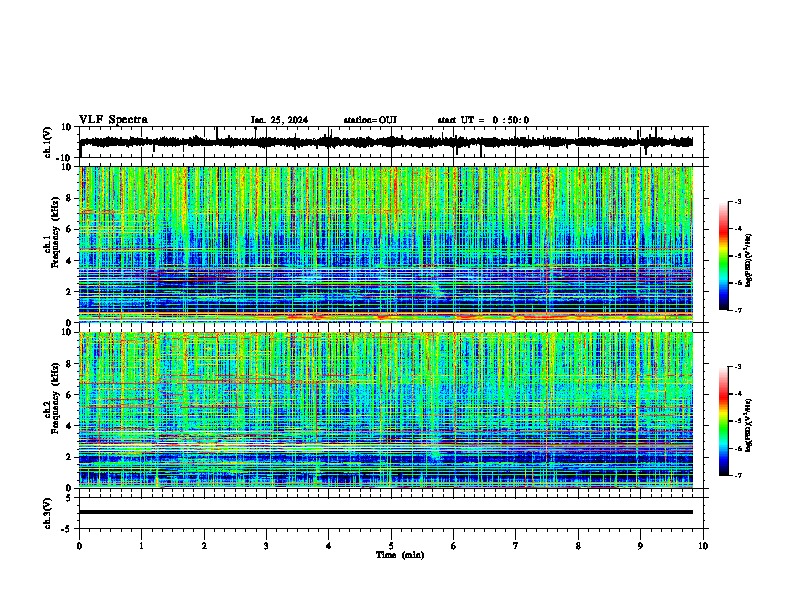792x612 pixels.
Task: Click the ch.2 spectrogram plot
Action: point(386,410)
